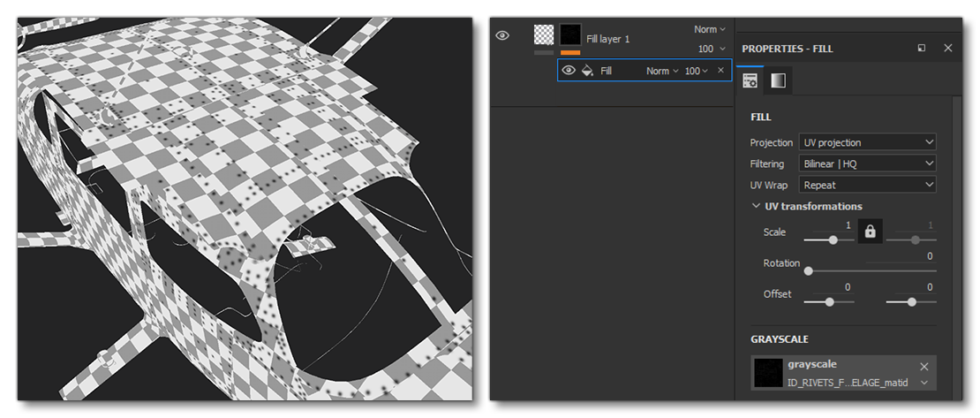
Task: Remove the grayscale texture resource
Action: pos(923,367)
